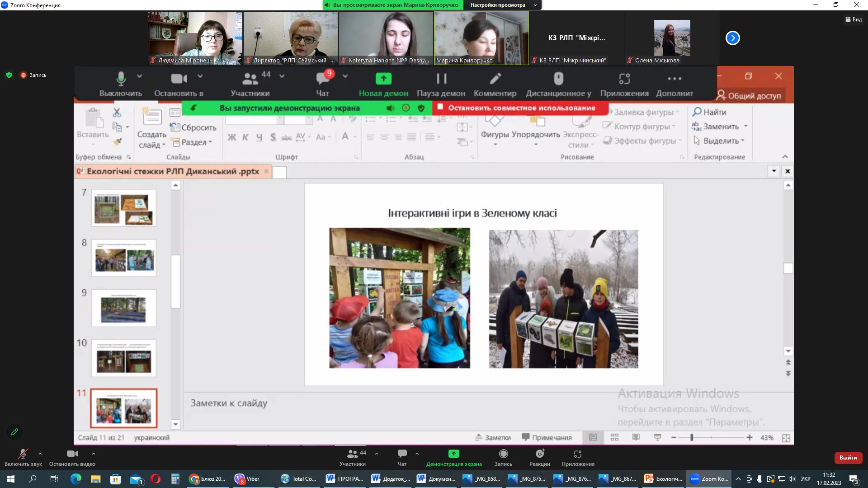The width and height of the screenshot is (868, 488).
Task: Open the Zoom Chat icon at the bottom
Action: pos(402,454)
